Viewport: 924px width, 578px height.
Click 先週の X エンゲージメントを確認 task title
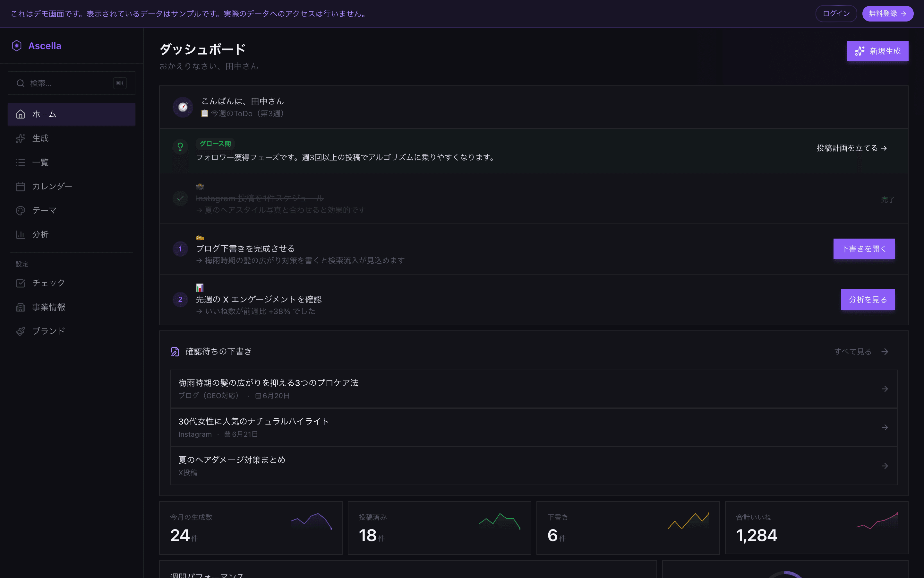(259, 299)
